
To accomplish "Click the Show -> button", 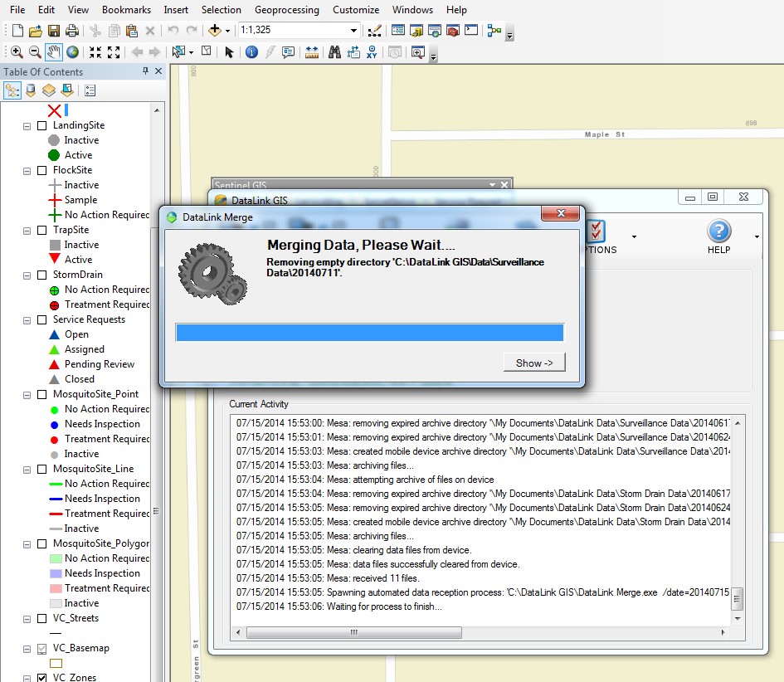I will coord(534,363).
